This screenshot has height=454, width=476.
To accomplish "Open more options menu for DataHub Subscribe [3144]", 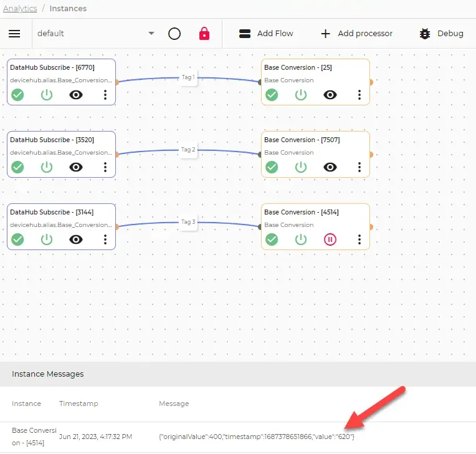I will (105, 239).
